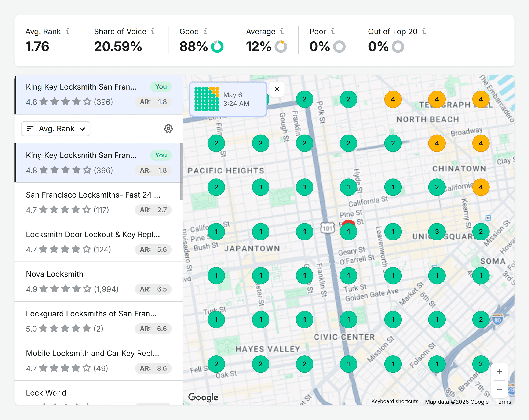Click the Out of Top 20 info icon
Viewport: 529px width, 420px height.
(424, 31)
